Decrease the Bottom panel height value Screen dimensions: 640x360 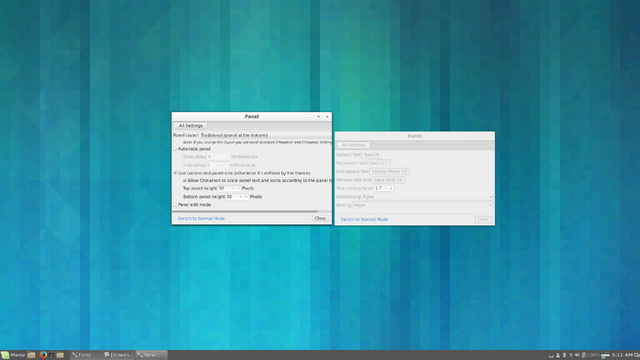pyautogui.click(x=240, y=197)
